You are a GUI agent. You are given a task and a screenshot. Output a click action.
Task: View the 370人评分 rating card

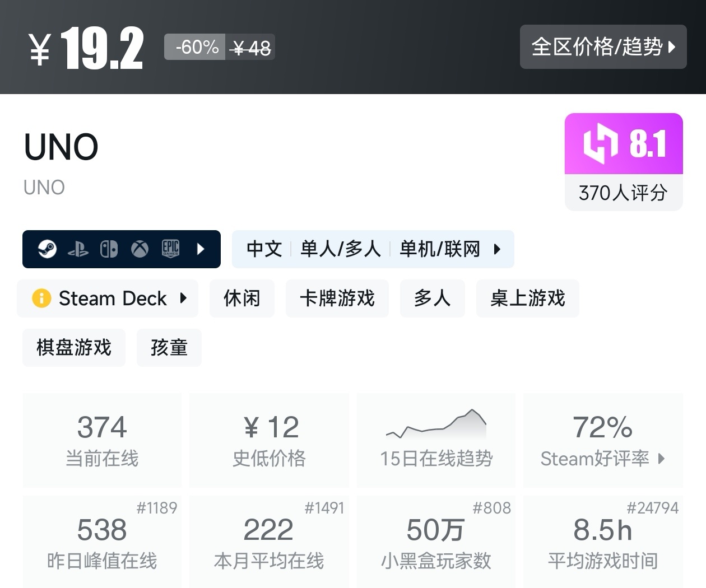point(623,193)
